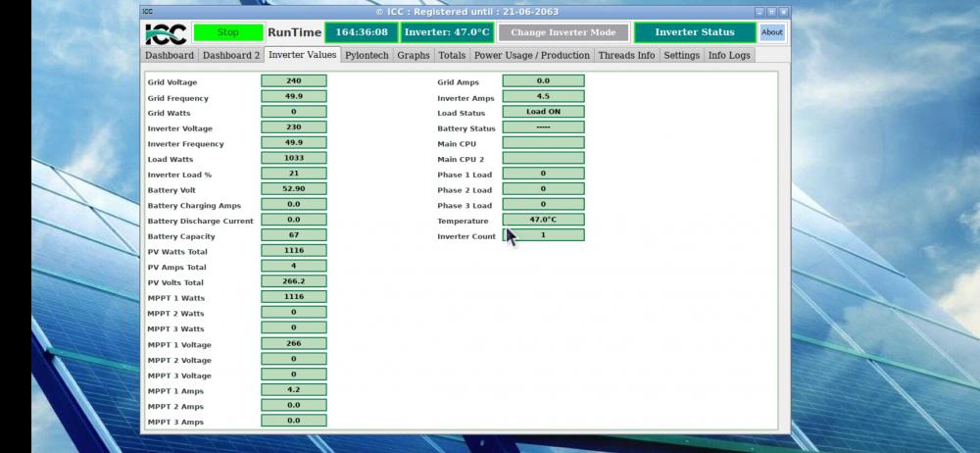Maximize the ICC window

(771, 12)
